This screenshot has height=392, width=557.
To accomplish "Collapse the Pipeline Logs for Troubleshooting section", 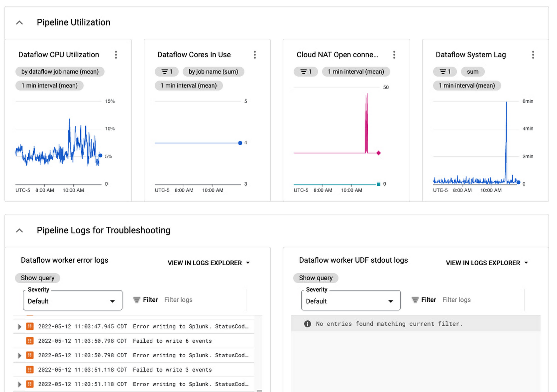I will pyautogui.click(x=19, y=231).
